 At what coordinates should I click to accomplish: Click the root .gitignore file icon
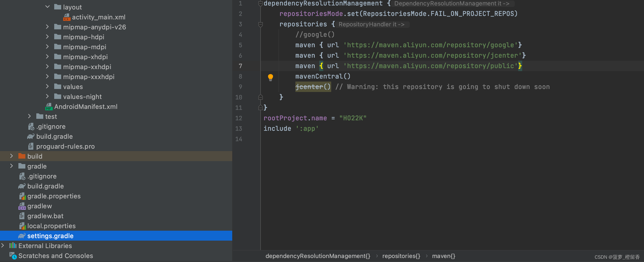tap(22, 176)
